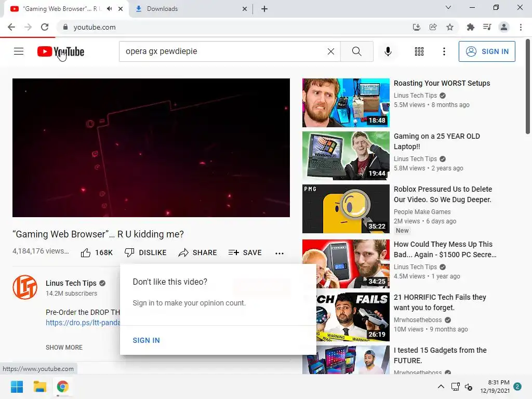Image resolution: width=532 pixels, height=399 pixels.
Task: Click the Chrome taskbar icon
Action: pos(62,387)
